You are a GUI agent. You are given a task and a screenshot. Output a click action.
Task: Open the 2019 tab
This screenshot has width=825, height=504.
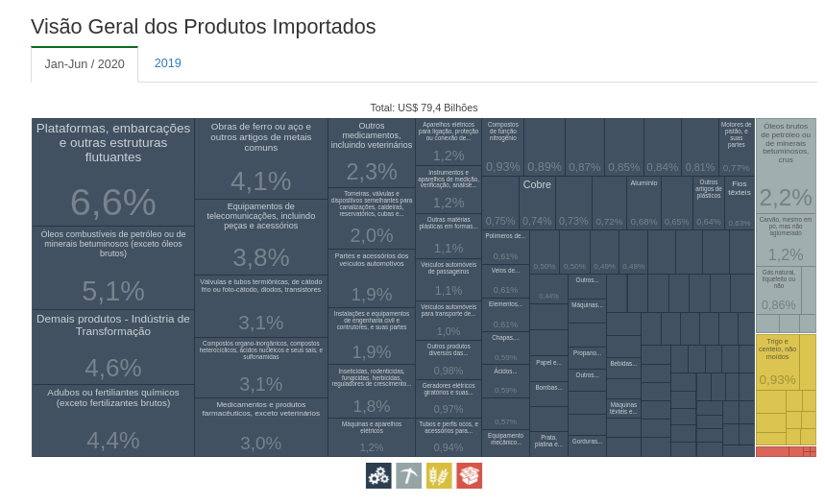168,63
